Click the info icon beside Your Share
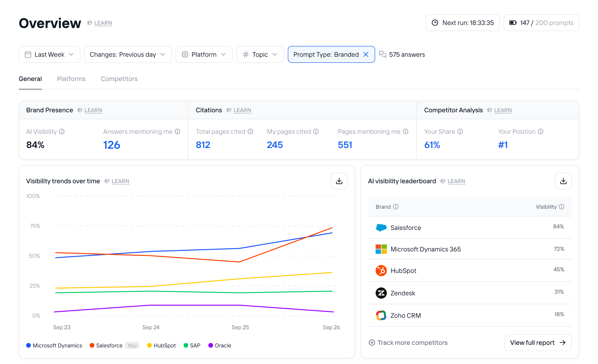This screenshot has height=364, width=598. pyautogui.click(x=460, y=131)
